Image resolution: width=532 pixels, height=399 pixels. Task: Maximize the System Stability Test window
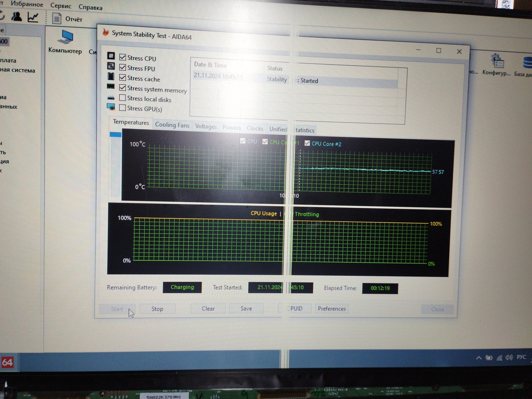coord(439,50)
